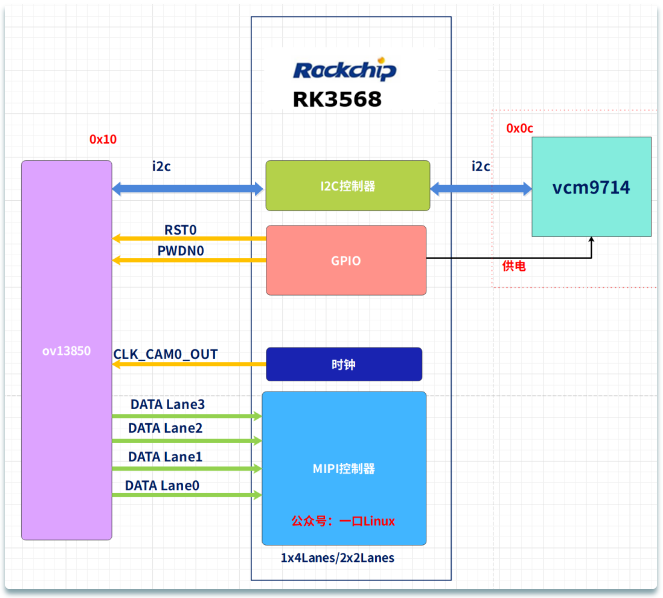Select the pink GPIO block
This screenshot has height=598, width=663.
[346, 260]
